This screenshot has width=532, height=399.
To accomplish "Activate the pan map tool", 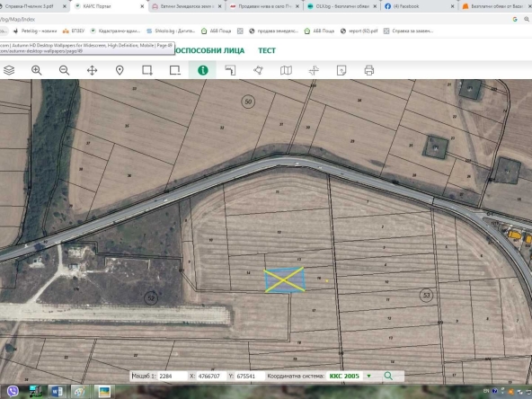I will (92, 70).
